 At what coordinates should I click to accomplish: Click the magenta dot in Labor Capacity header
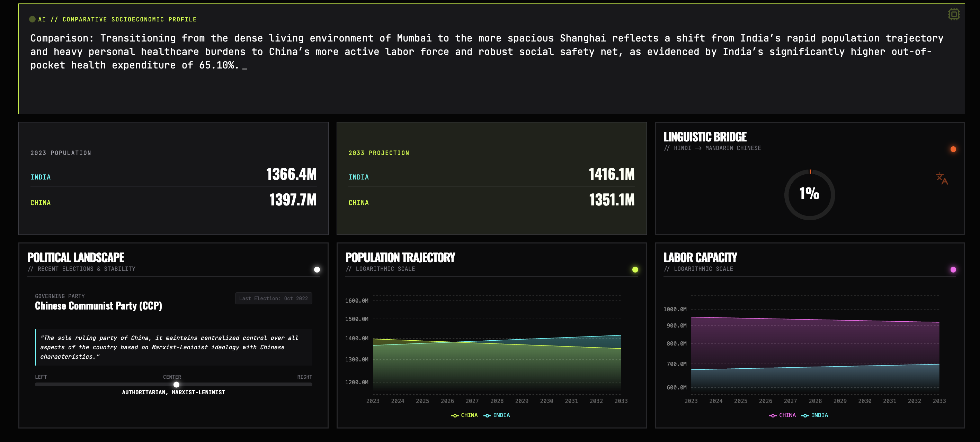click(x=953, y=270)
